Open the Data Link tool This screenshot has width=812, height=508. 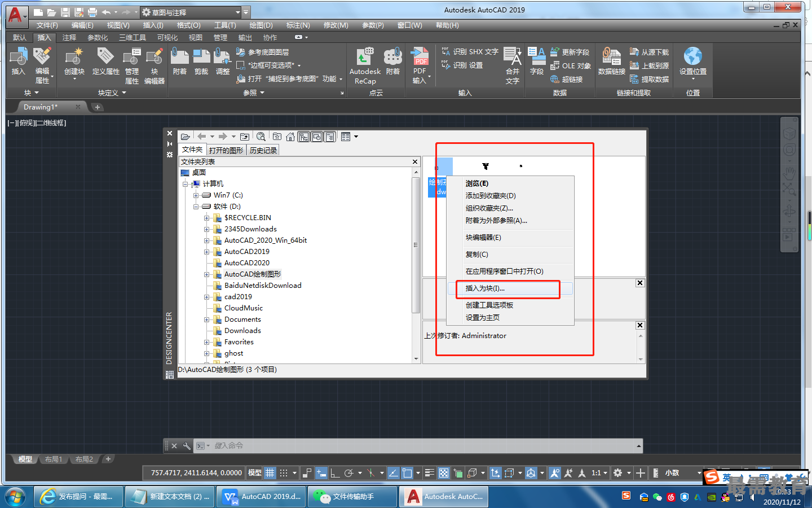[612, 62]
